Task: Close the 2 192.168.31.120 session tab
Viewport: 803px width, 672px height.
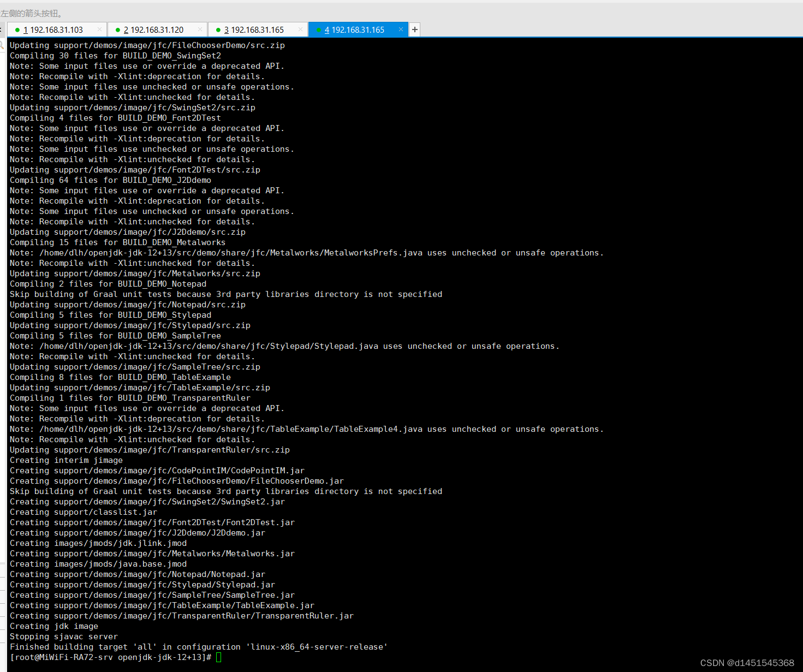Action: [x=200, y=29]
